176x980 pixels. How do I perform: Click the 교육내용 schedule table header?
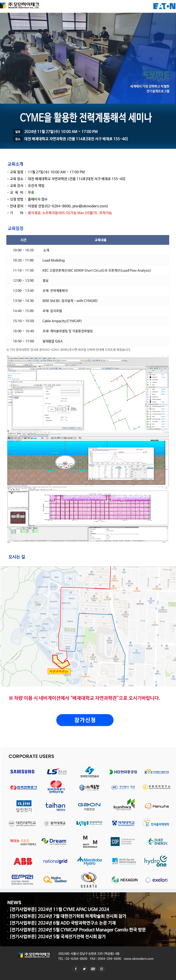tap(101, 240)
